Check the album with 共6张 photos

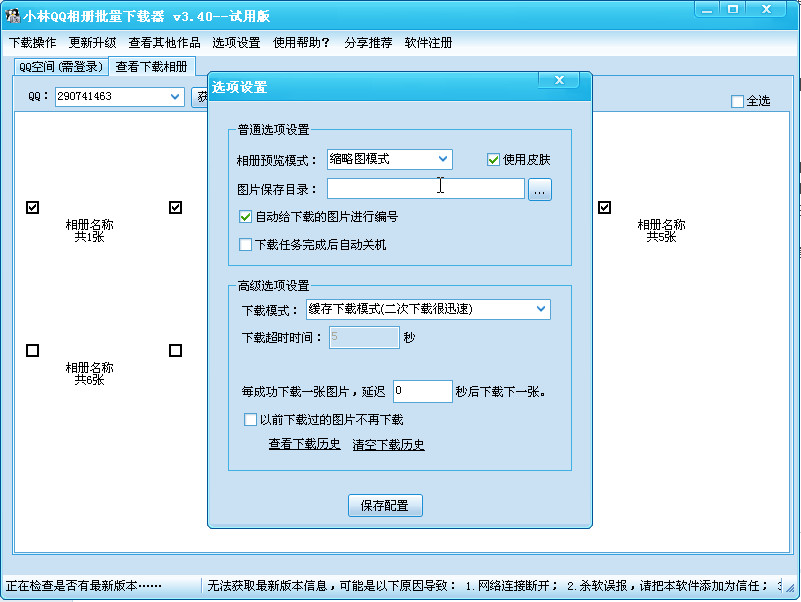(32, 350)
